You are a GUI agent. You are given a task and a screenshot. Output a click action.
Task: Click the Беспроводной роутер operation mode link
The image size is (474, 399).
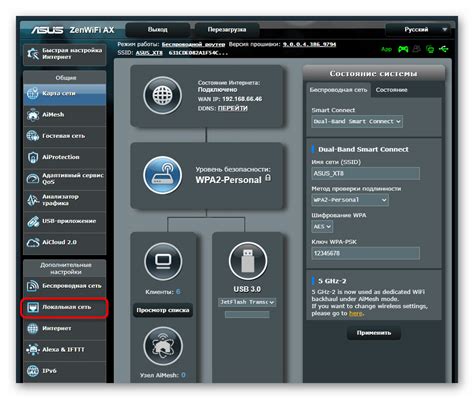tap(193, 44)
